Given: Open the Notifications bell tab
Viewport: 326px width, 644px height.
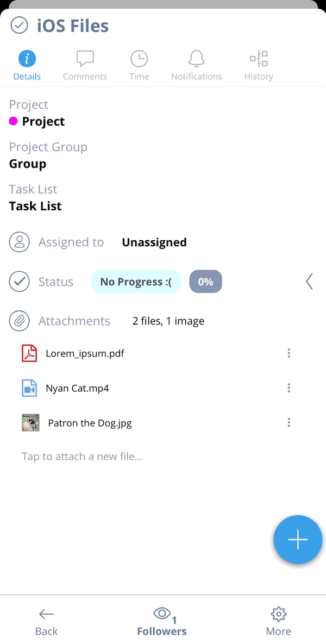Looking at the screenshot, I should click(x=197, y=59).
